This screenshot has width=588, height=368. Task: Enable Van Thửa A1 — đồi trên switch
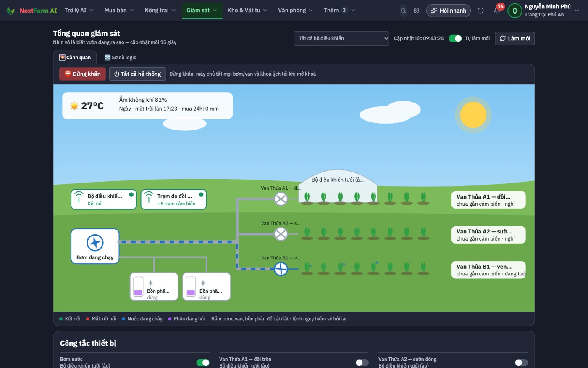coord(362,363)
